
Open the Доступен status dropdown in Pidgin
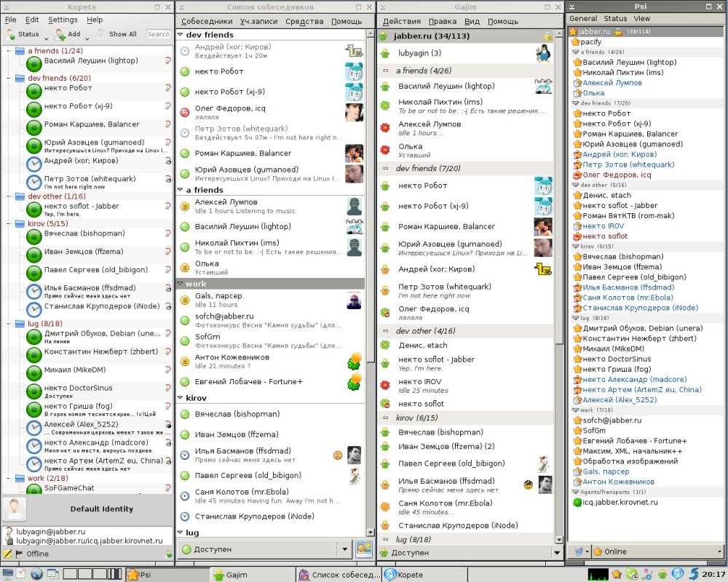tap(265, 549)
